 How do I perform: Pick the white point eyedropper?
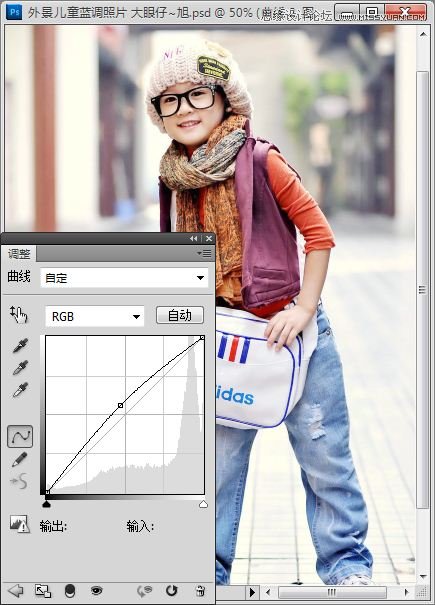pos(20,390)
